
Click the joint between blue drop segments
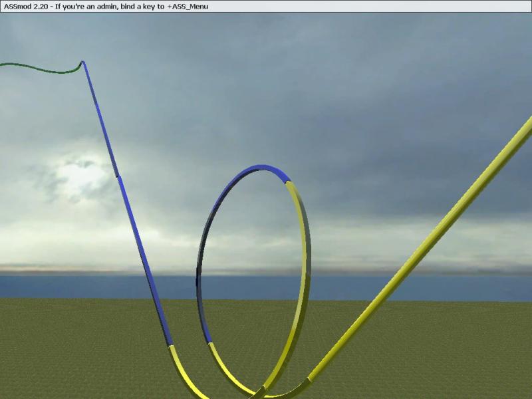point(118,176)
